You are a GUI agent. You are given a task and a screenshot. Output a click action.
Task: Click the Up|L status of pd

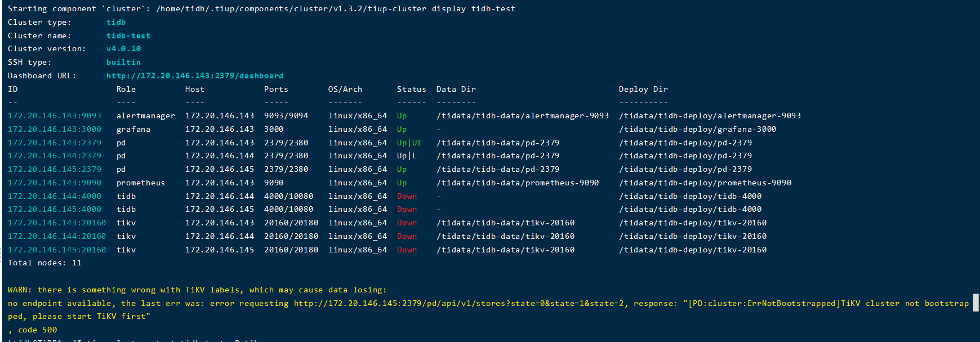pos(407,156)
